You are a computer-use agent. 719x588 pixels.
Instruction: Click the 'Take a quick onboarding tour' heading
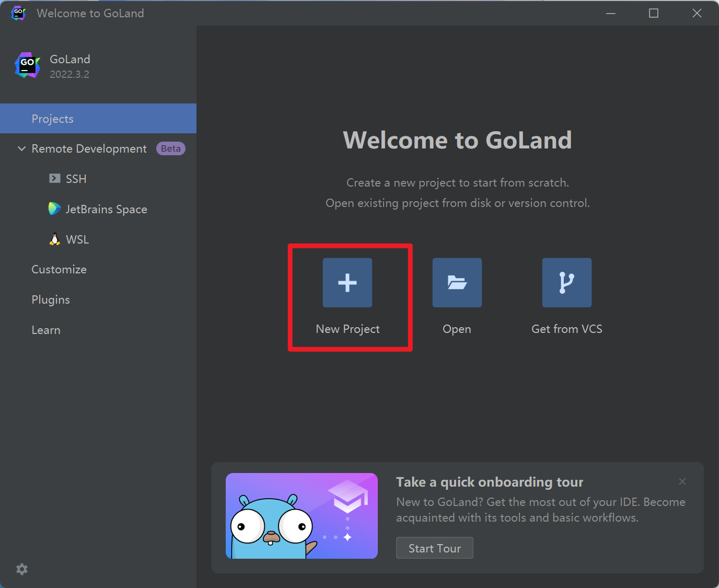(490, 482)
